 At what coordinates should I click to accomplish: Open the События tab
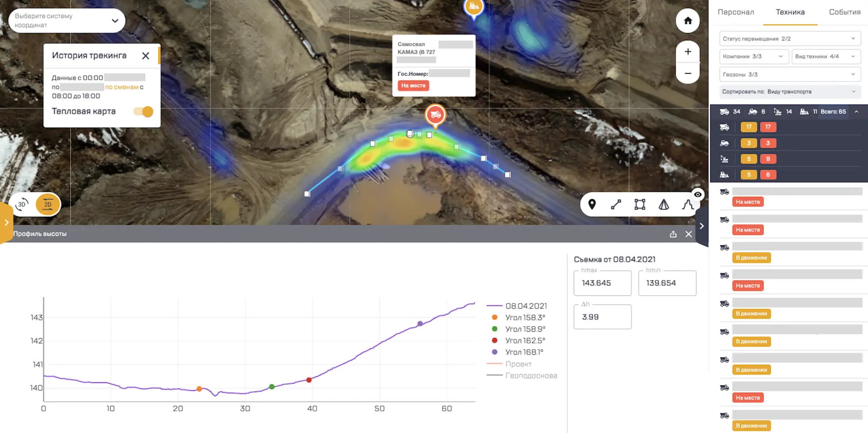coord(844,12)
